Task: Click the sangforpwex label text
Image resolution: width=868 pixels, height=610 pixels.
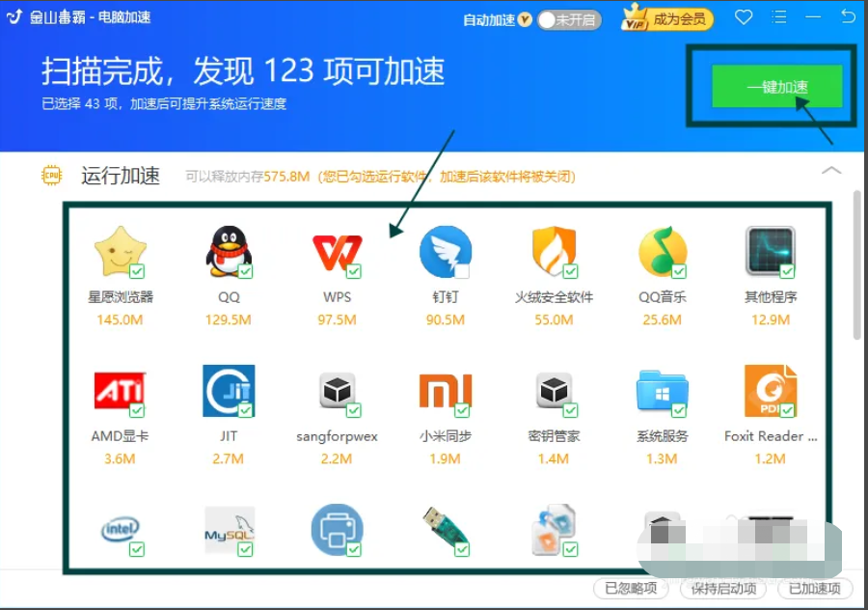Action: pos(338,436)
